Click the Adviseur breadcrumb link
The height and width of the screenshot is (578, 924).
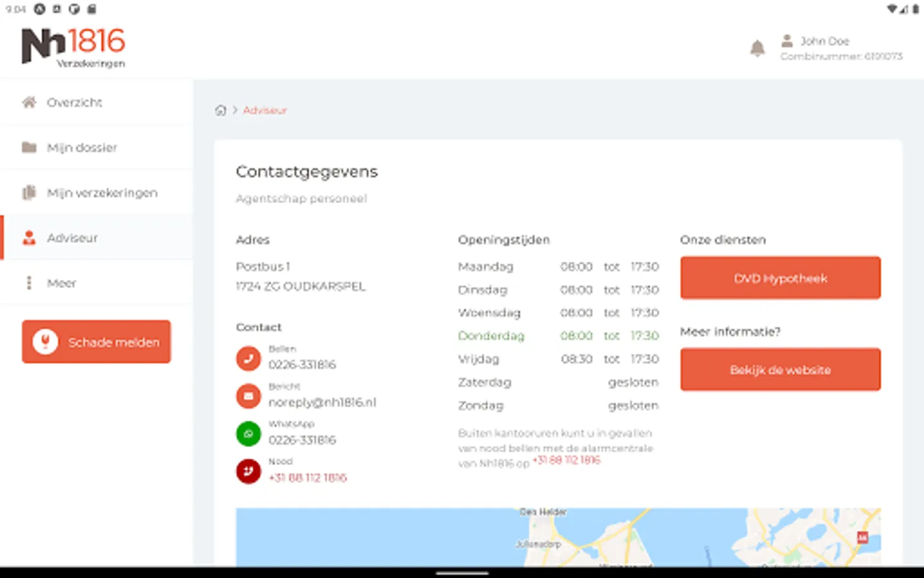(x=265, y=110)
